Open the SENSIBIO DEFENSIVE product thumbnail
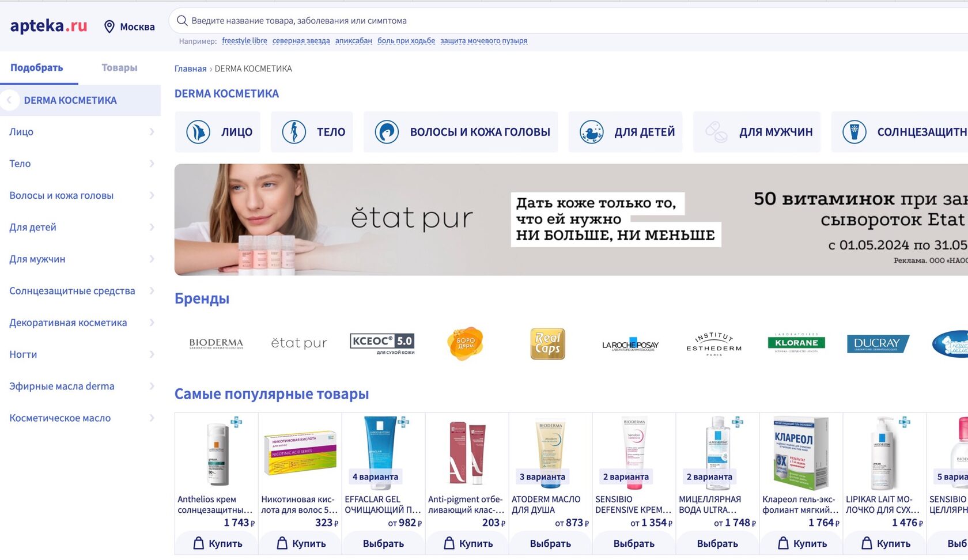Image resolution: width=968 pixels, height=560 pixels. click(x=634, y=453)
